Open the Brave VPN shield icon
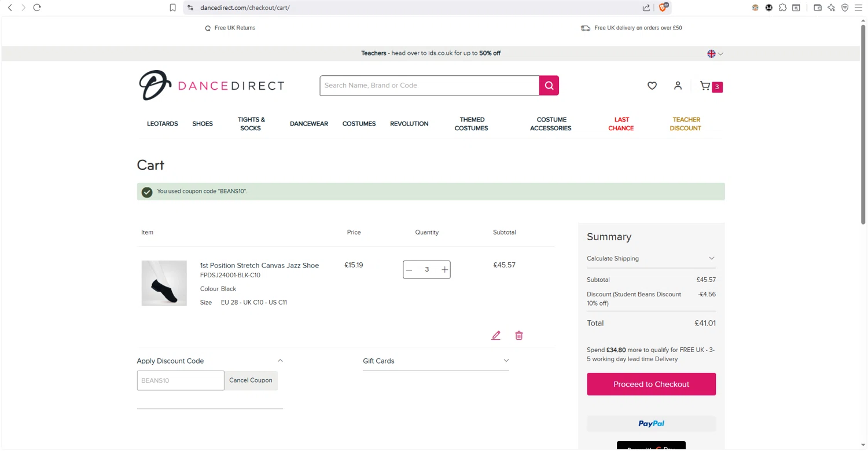Image resolution: width=868 pixels, height=451 pixels. point(845,8)
